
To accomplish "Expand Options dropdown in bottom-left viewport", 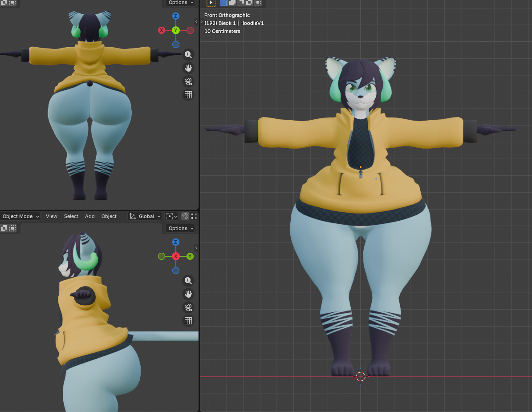I will coord(181,228).
